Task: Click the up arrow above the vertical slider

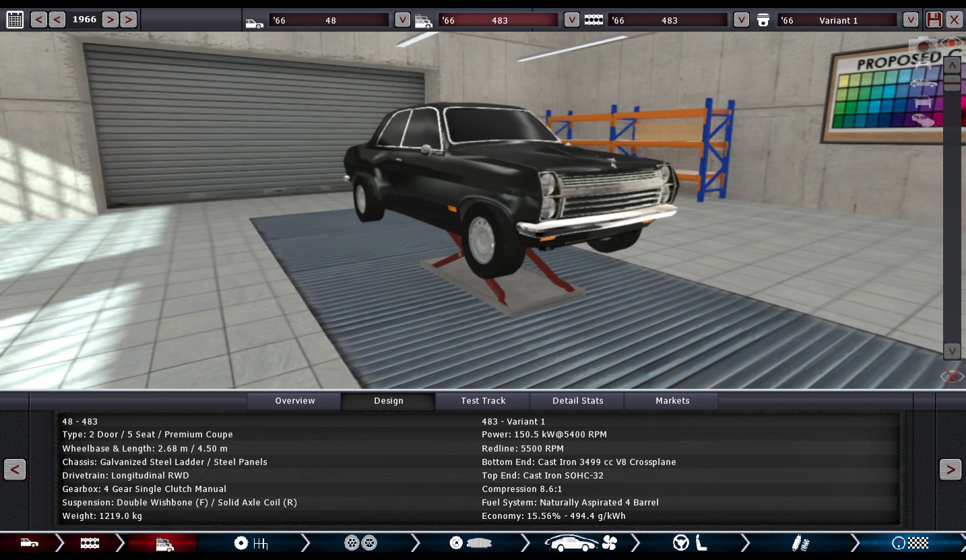Action: coord(952,65)
